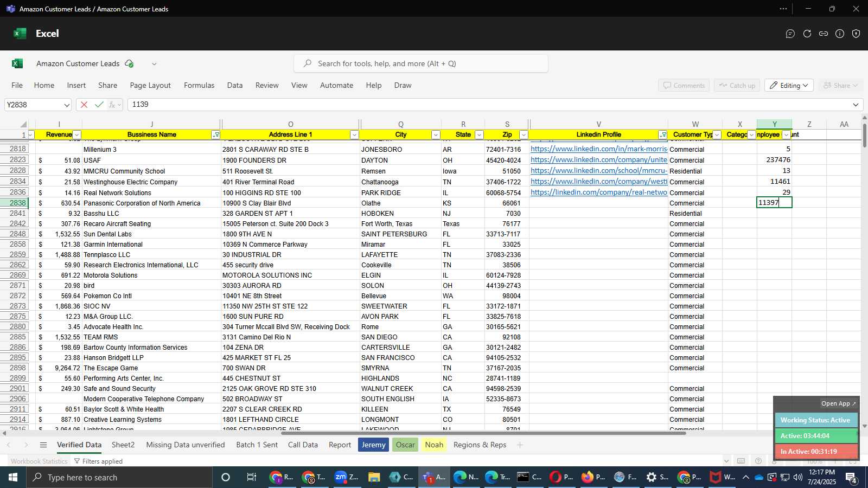Cancel the formula bar entry with the X
This screenshot has height=488, width=868.
tap(84, 105)
